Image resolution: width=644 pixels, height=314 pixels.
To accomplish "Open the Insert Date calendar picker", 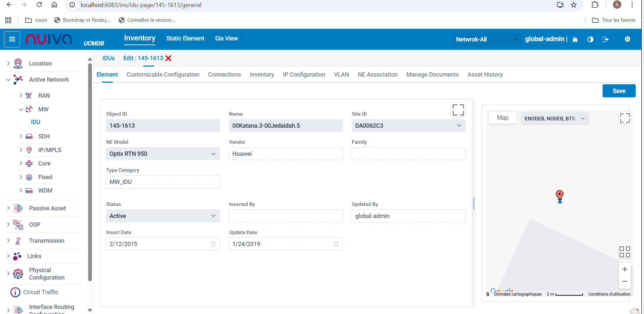I will point(213,244).
